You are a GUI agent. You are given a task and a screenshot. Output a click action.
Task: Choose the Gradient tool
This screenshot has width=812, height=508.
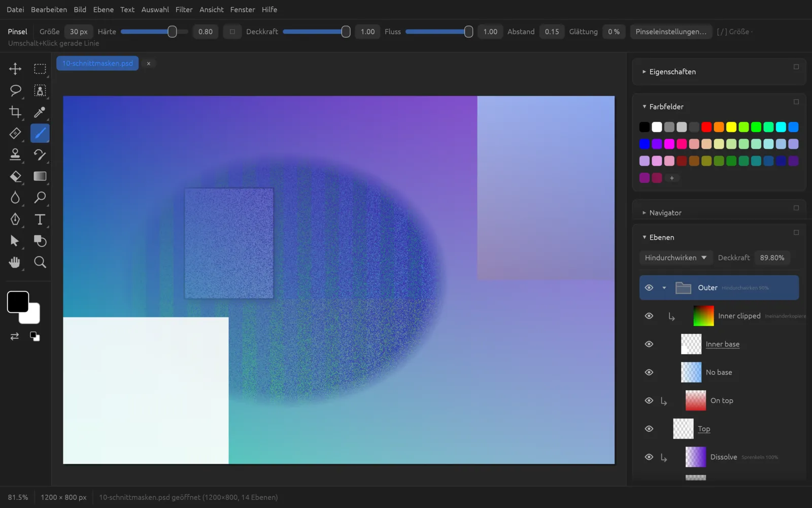point(40,176)
